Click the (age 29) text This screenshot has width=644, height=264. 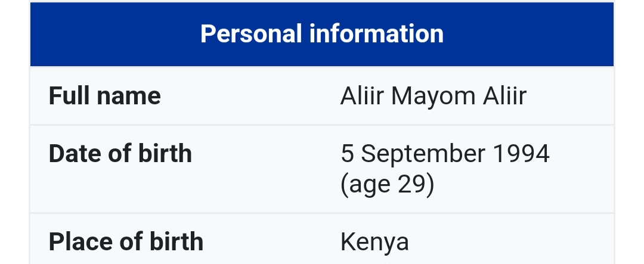point(388,184)
